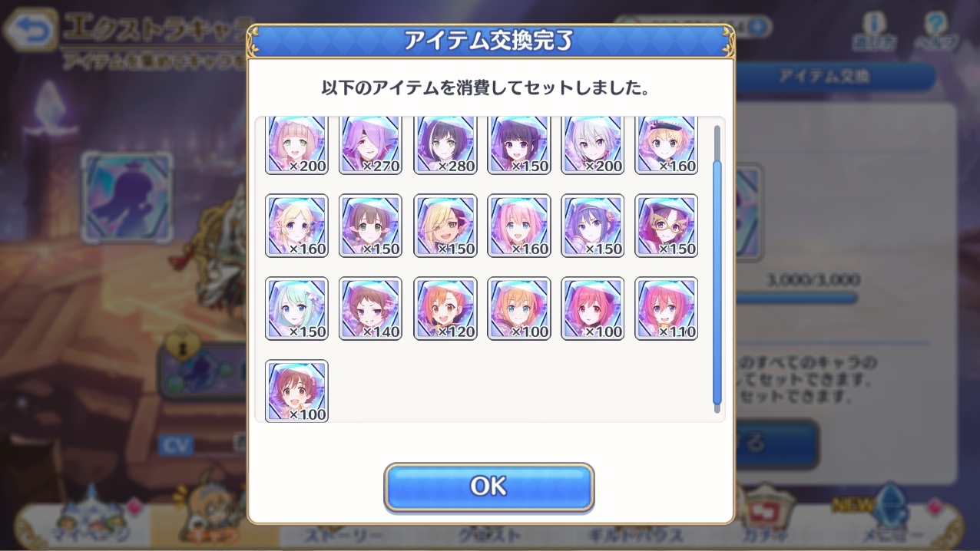
Task: Click the OK button in the dialog
Action: [489, 487]
